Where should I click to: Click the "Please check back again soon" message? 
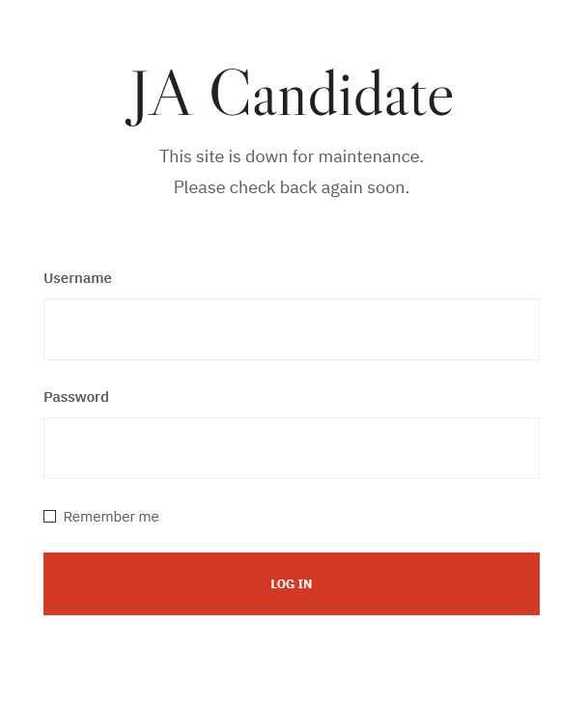click(291, 187)
